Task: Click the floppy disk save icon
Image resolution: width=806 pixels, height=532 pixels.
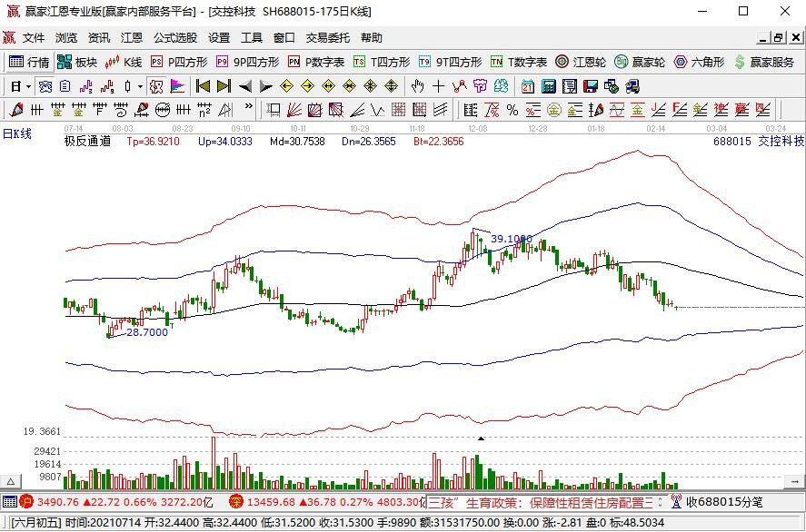Action: [x=590, y=86]
